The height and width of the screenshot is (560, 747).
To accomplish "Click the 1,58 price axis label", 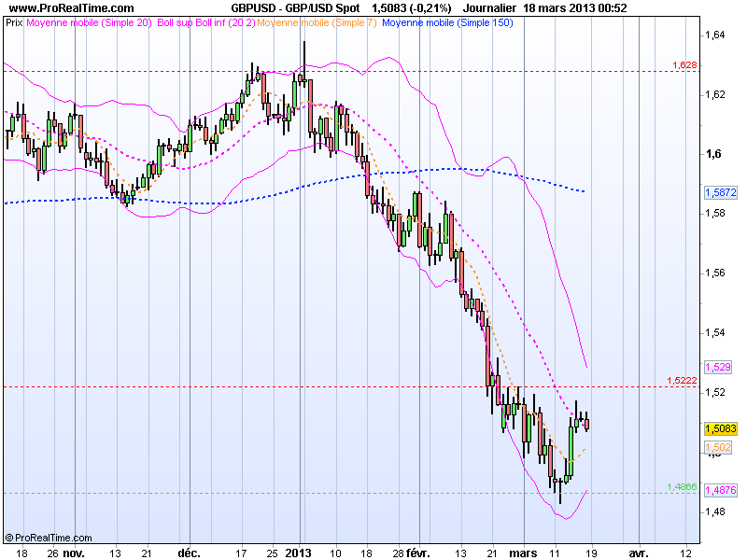I will click(x=715, y=214).
